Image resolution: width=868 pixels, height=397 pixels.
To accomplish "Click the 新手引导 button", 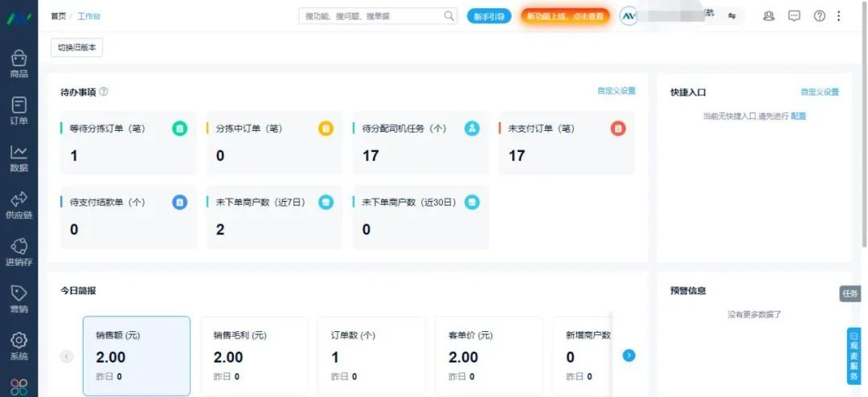I will click(x=489, y=16).
